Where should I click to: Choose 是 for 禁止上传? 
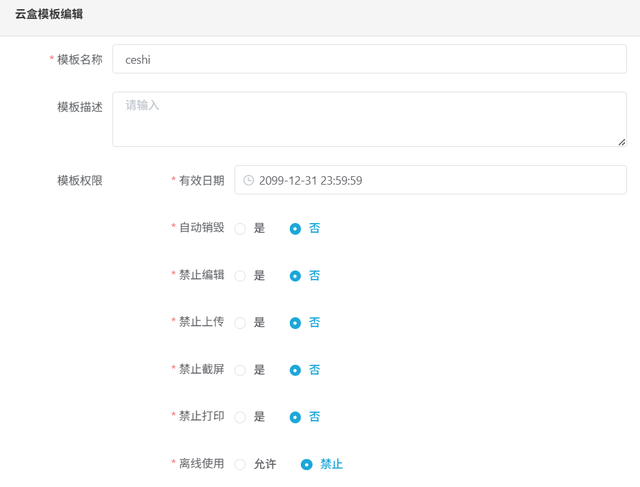pos(240,323)
